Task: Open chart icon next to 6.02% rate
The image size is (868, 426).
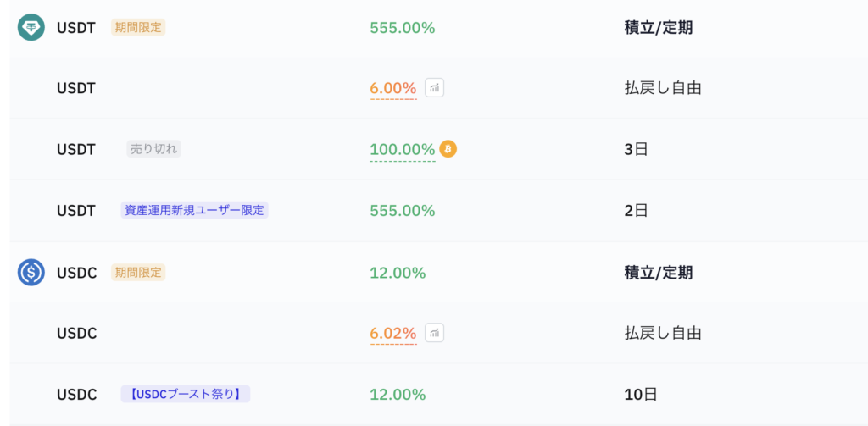Action: coord(434,333)
